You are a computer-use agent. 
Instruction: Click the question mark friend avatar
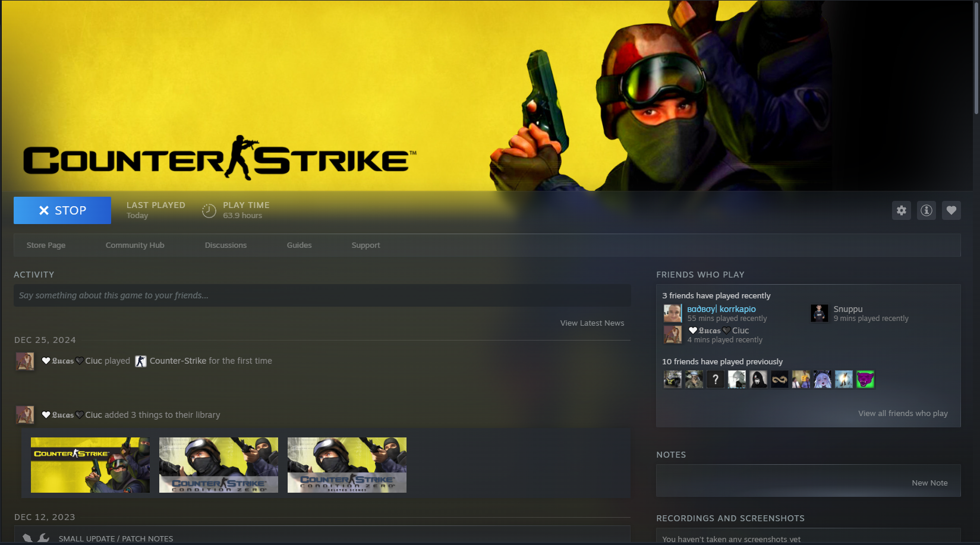pyautogui.click(x=716, y=379)
